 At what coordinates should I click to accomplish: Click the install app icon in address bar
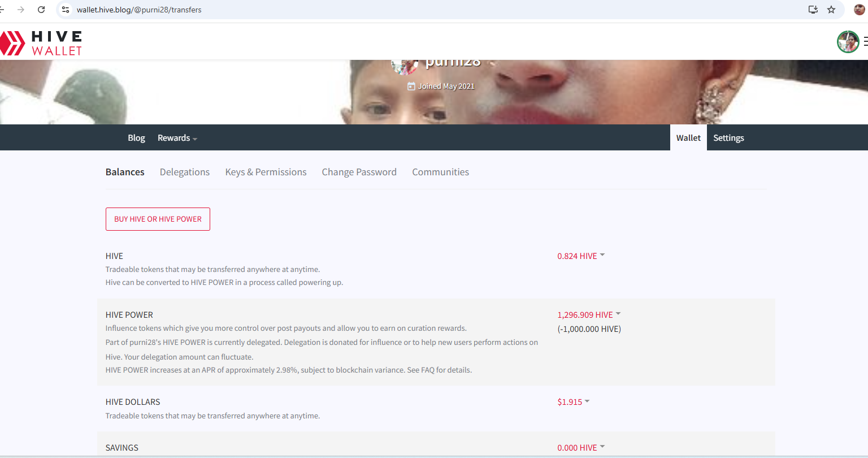pos(813,10)
